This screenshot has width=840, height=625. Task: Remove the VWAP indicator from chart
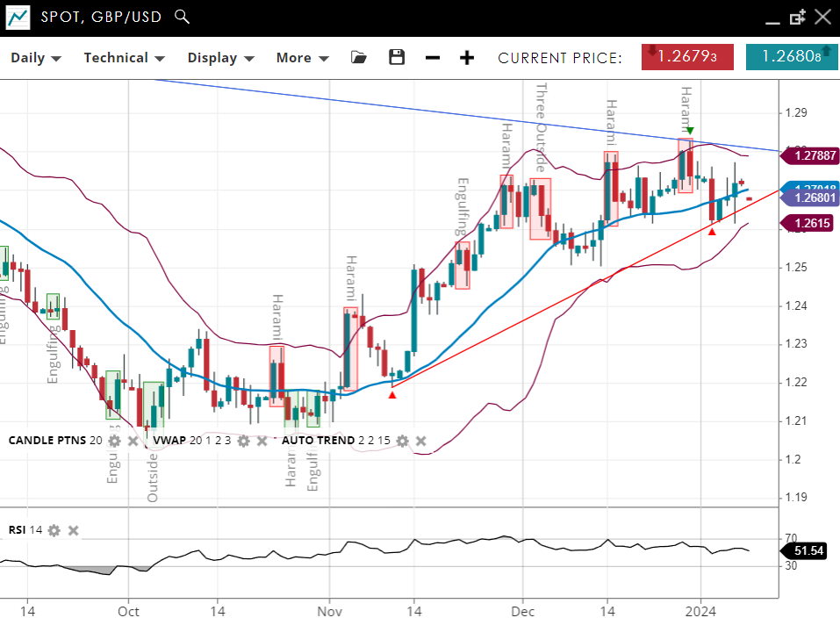pos(262,441)
